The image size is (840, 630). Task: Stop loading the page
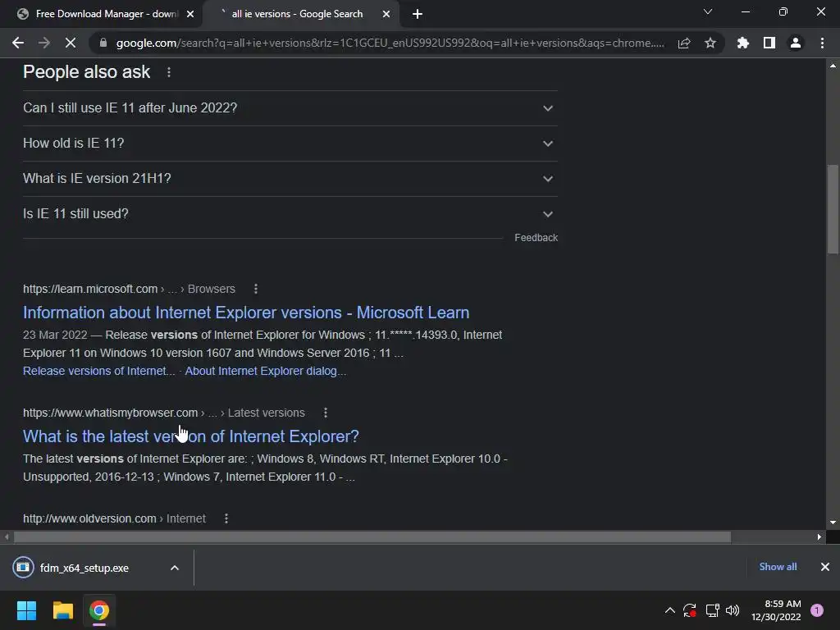(x=71, y=43)
